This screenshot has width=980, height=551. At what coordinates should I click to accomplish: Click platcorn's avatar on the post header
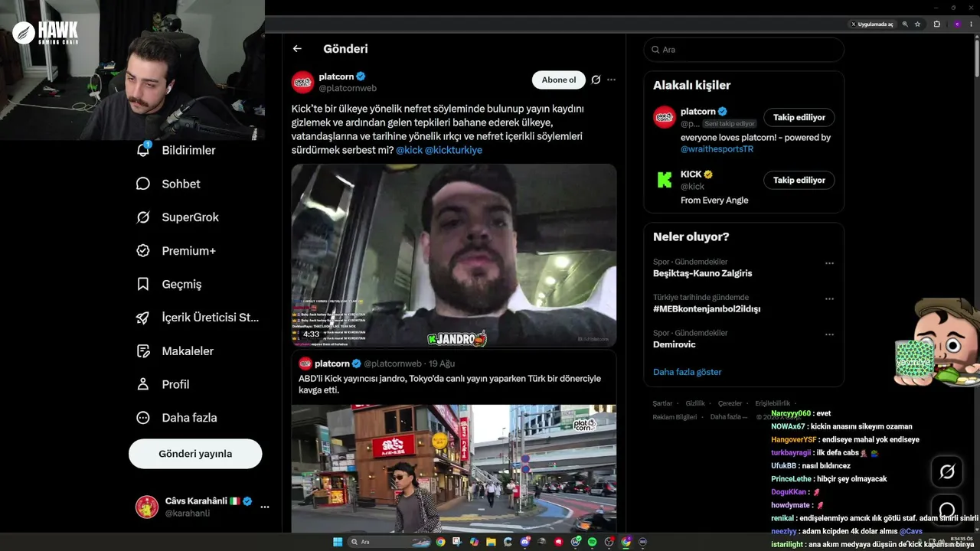coord(302,82)
